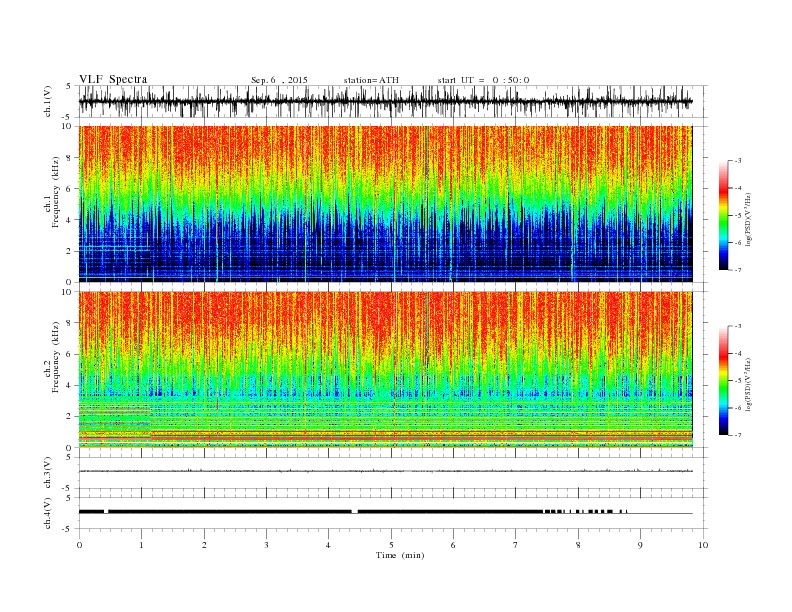Click the time axis tick label "7"

pos(516,545)
